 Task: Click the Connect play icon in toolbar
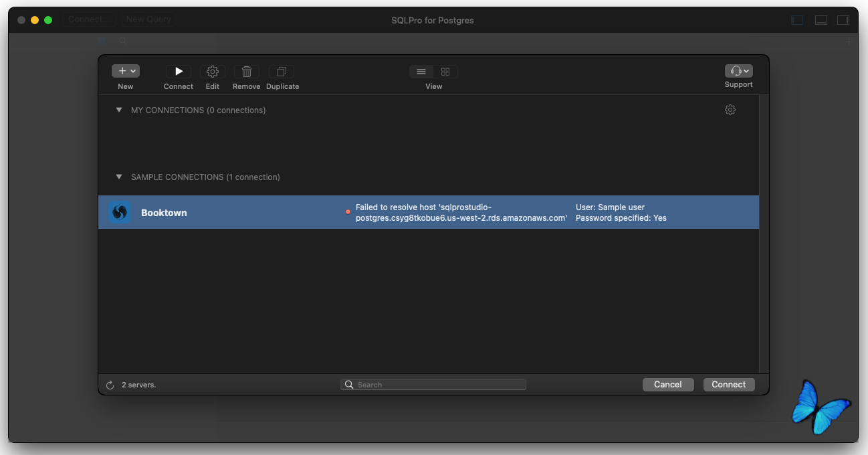point(179,72)
